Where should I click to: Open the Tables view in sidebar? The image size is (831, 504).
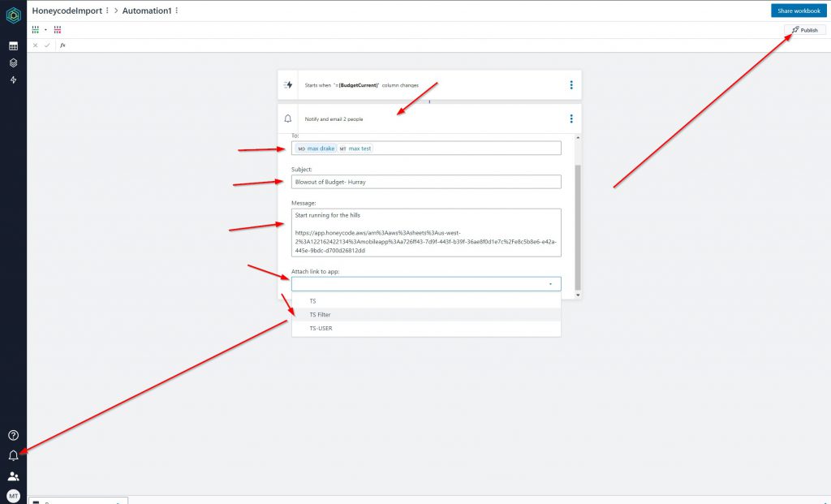pos(13,46)
